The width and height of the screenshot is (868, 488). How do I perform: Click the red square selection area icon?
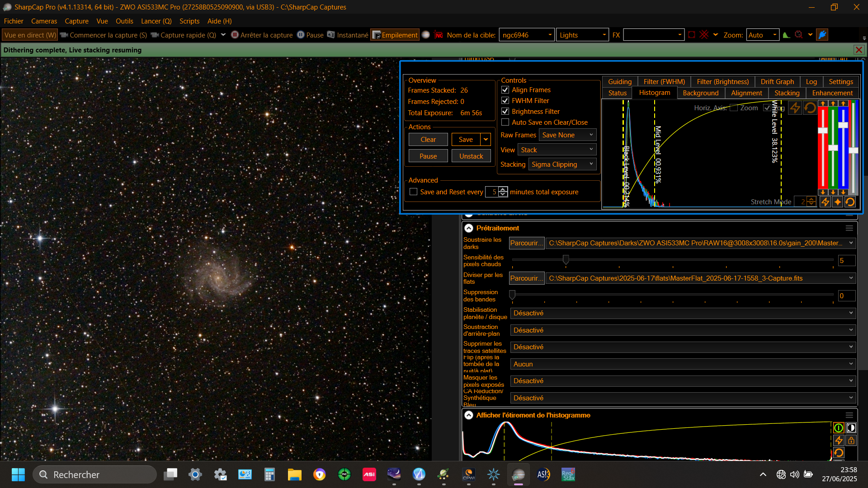[x=691, y=35]
